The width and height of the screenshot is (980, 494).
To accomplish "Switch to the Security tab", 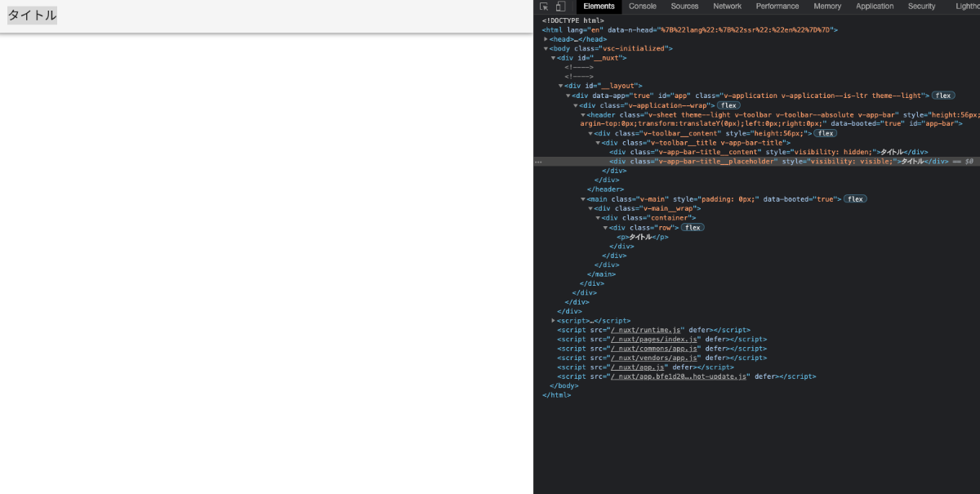I will click(922, 7).
